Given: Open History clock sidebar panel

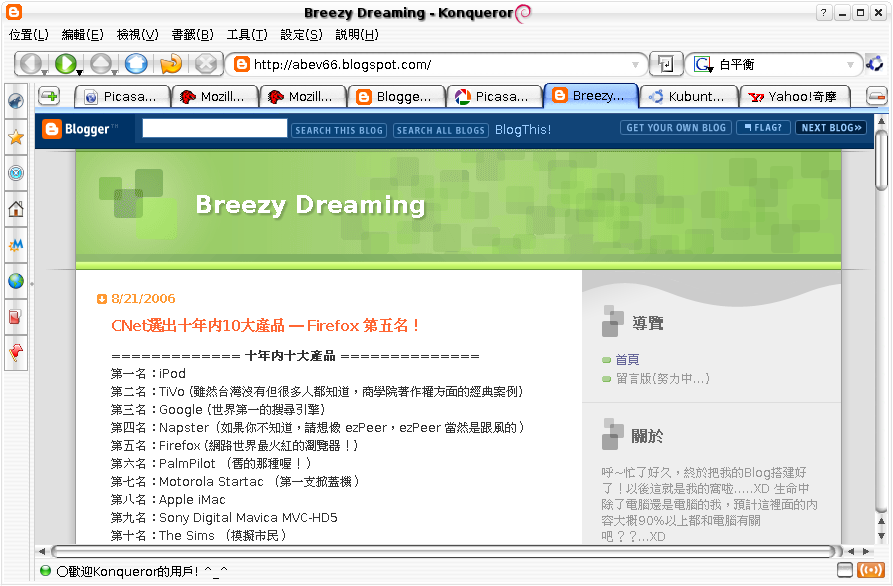Looking at the screenshot, I should [x=16, y=173].
